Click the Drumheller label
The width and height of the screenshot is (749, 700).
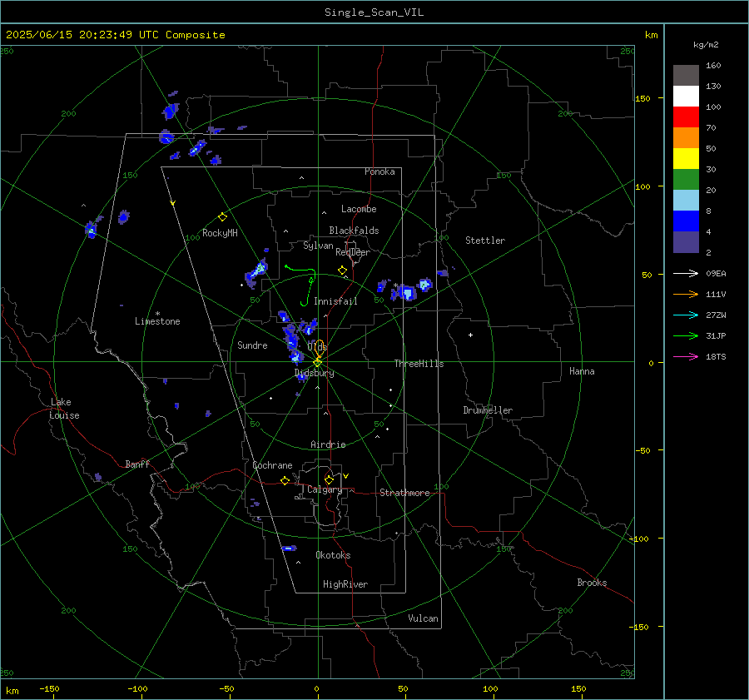pos(488,410)
